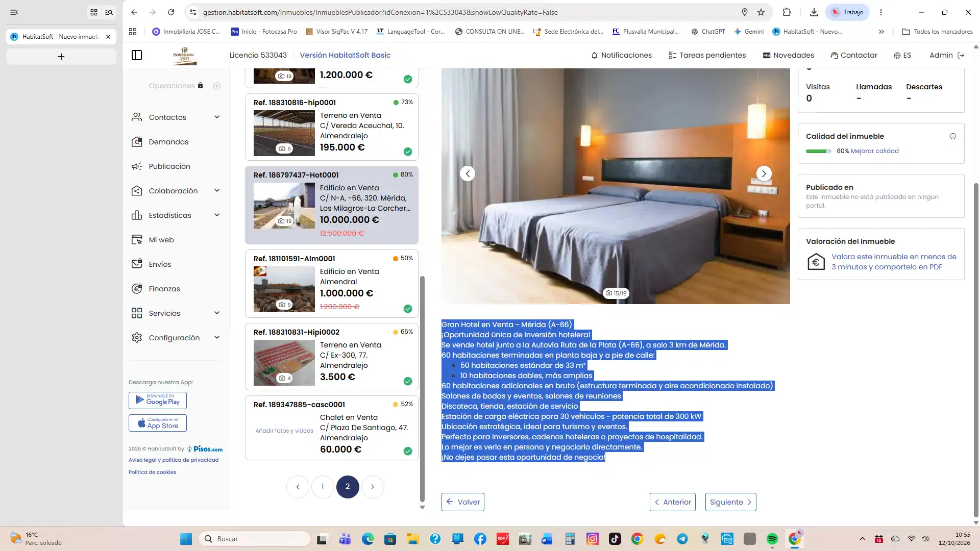Screen dimensions: 980x551
Task: Open Valora este inmueble valuation link
Action: [x=894, y=262]
